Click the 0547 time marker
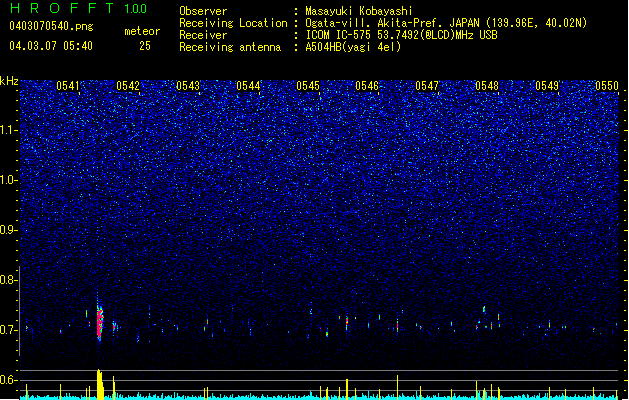Viewport: 629px width, 400px height. point(427,86)
